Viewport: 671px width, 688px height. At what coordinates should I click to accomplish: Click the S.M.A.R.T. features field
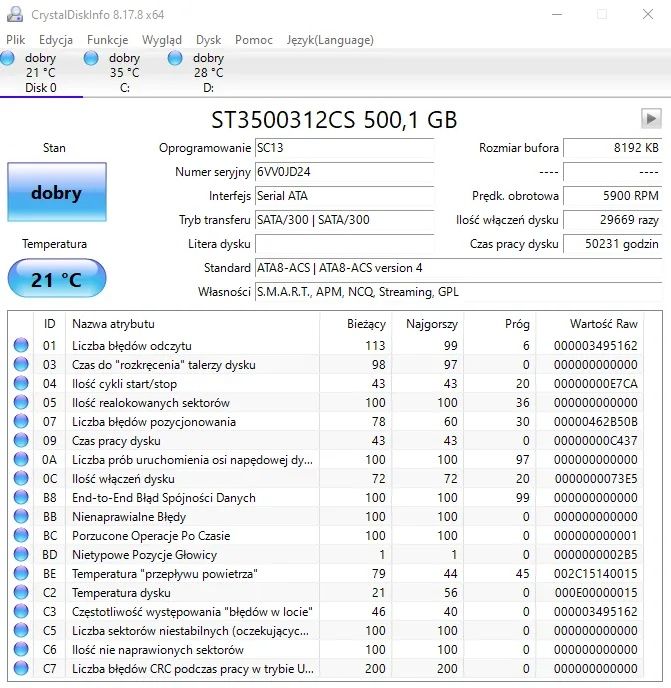(x=458, y=292)
